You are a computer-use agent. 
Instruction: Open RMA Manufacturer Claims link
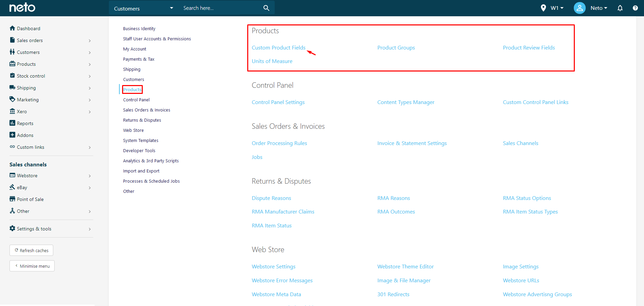pos(283,211)
